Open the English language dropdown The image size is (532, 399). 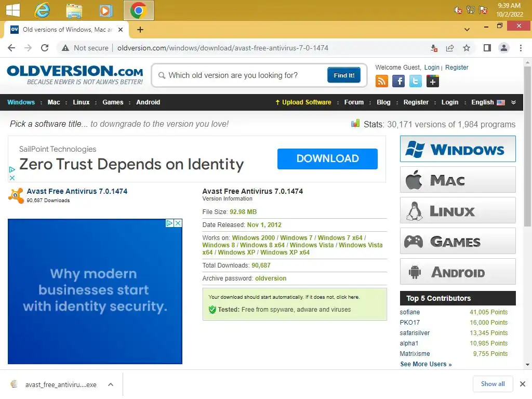pyautogui.click(x=488, y=102)
